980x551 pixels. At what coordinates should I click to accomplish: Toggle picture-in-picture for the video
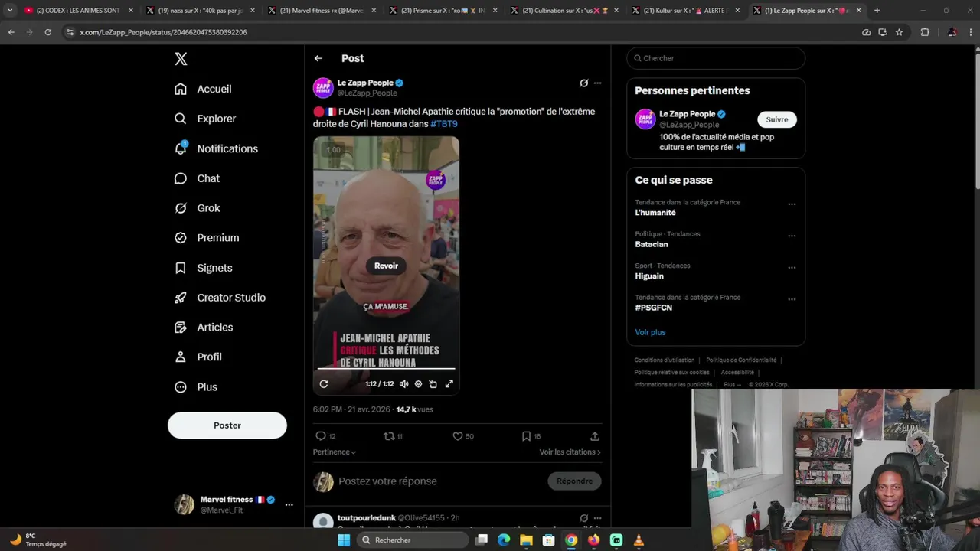click(433, 384)
